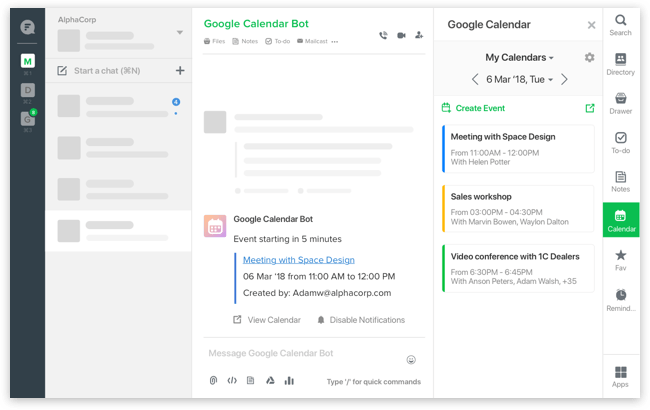Select the highlighted chat in the list
The image size is (650, 410).
(x=119, y=231)
